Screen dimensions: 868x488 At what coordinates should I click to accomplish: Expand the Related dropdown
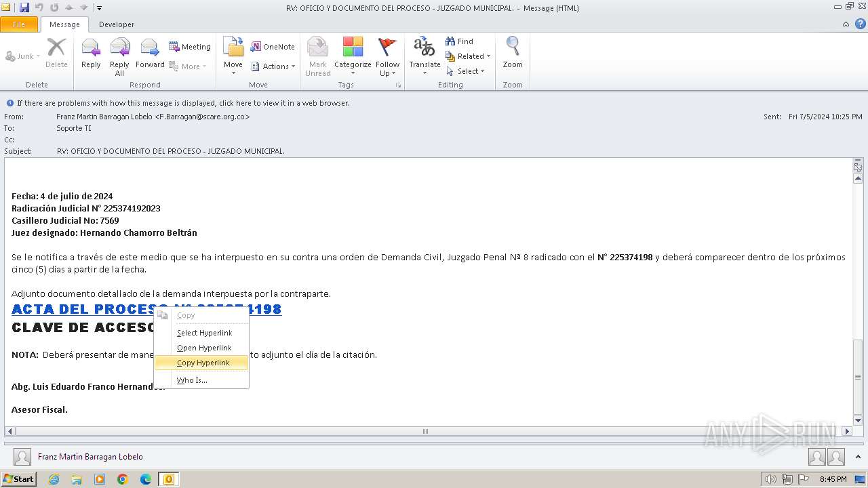click(468, 56)
